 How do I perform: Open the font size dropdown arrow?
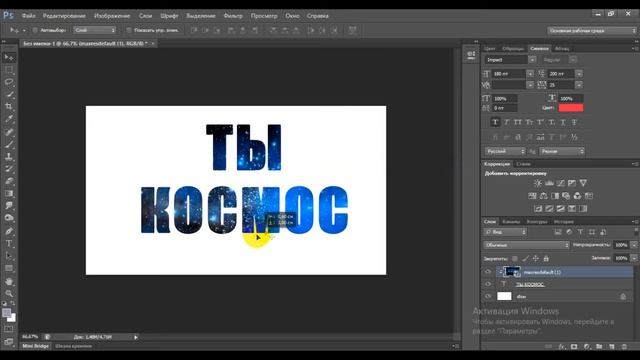pos(530,74)
